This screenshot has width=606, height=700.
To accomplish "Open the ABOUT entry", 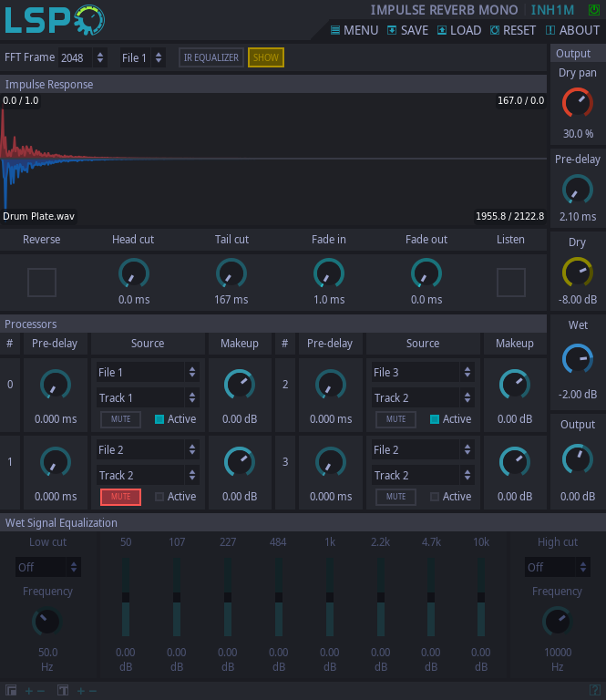I will point(572,30).
